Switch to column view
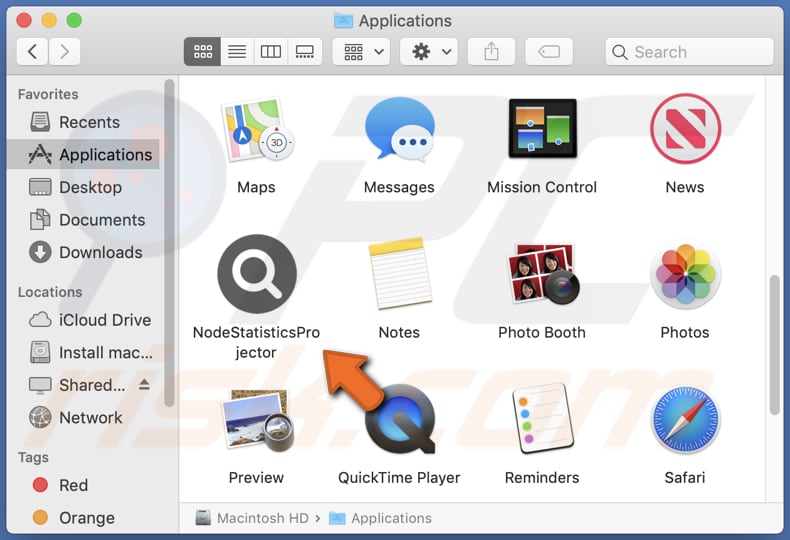The image size is (790, 540). [x=271, y=51]
